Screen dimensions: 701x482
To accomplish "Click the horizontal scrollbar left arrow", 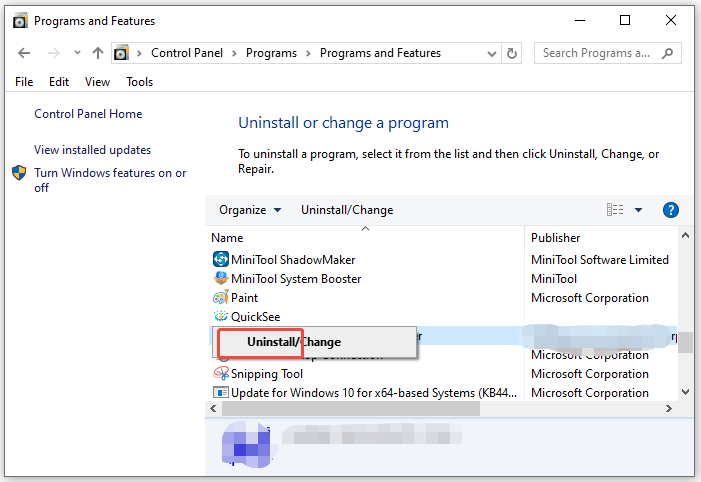I will click(x=213, y=408).
